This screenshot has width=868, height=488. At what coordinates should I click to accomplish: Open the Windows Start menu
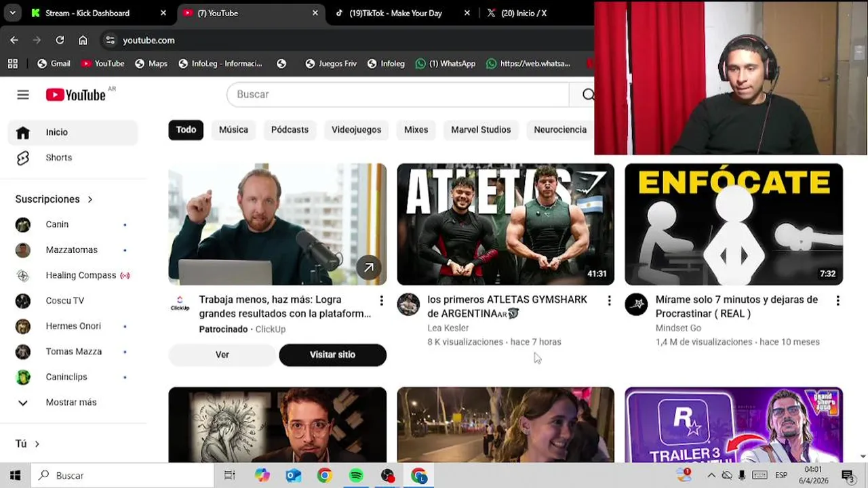(15, 475)
